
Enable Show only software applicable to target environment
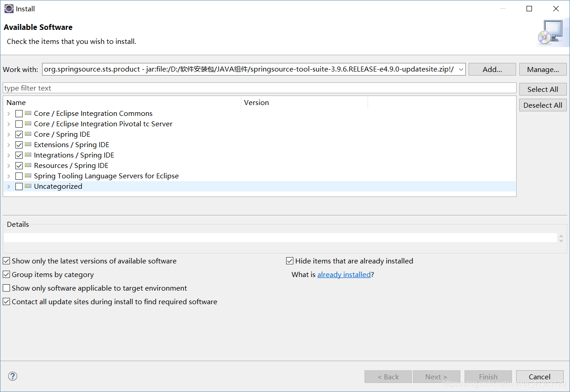[6, 288]
